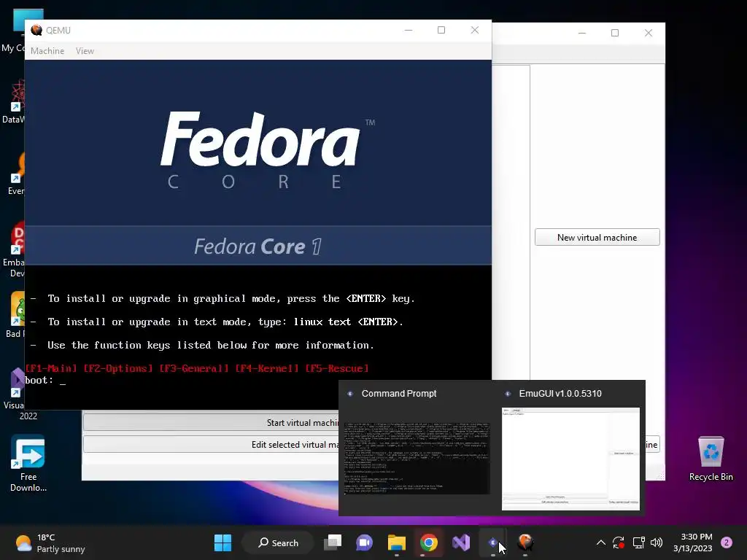Image resolution: width=747 pixels, height=560 pixels.
Task: Close the QEMU window
Action: tap(474, 30)
